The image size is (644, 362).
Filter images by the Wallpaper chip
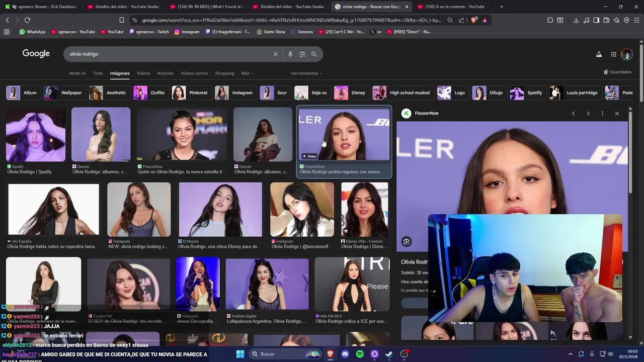64,93
